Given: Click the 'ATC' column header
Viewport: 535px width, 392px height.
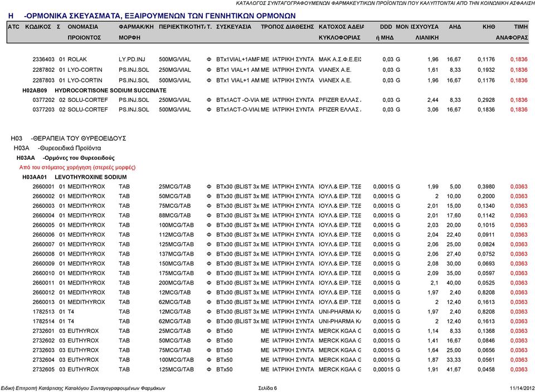Looking at the screenshot, I should [x=13, y=27].
